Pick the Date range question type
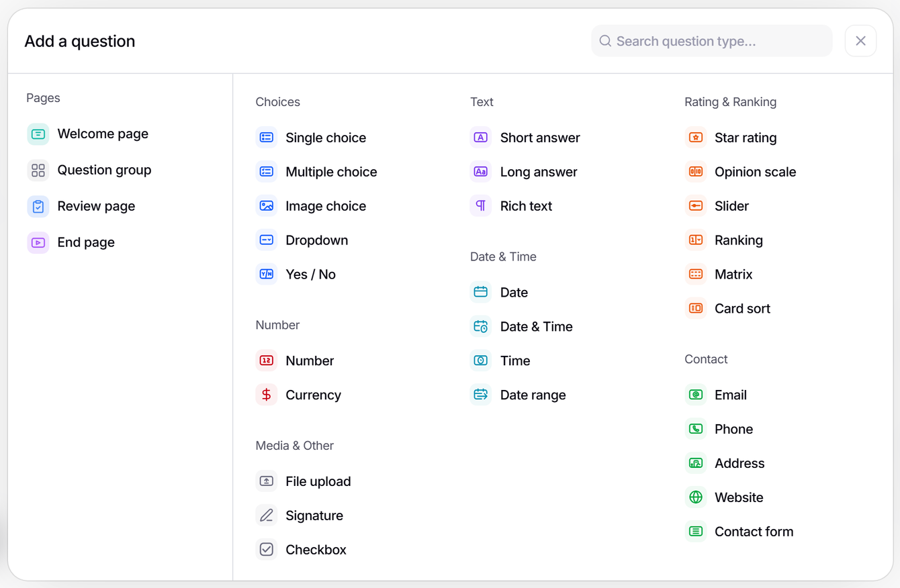Screen dimensions: 900x588 (519, 395)
